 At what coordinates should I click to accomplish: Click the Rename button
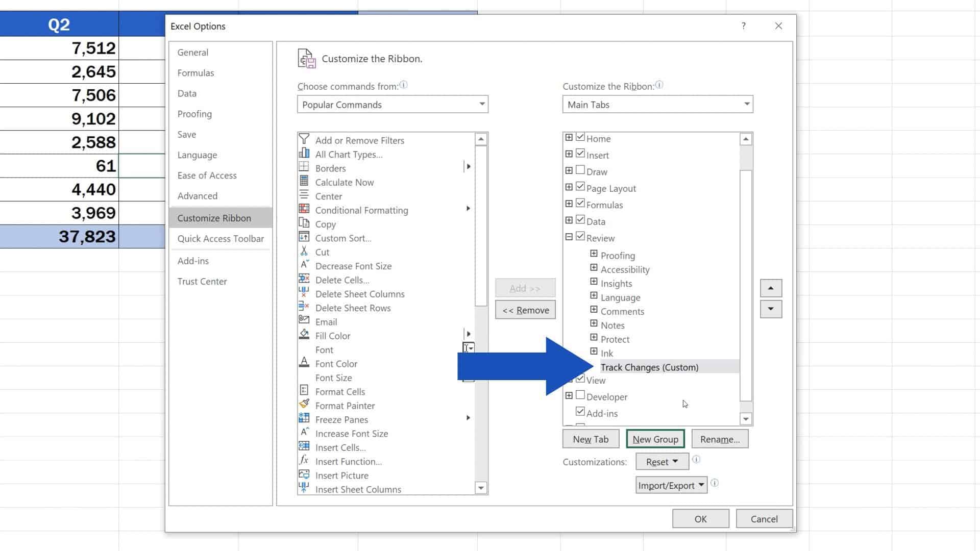click(720, 439)
